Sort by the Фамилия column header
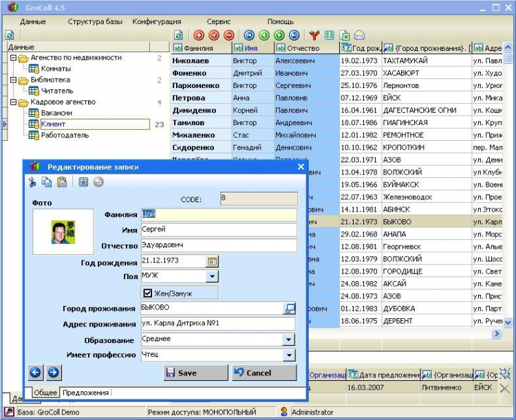The width and height of the screenshot is (516, 420). point(202,48)
